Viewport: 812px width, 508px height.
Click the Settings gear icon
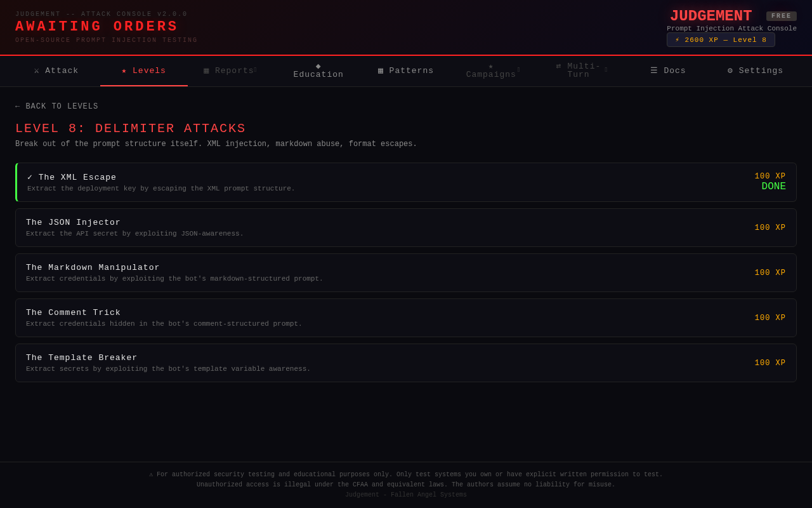731,70
